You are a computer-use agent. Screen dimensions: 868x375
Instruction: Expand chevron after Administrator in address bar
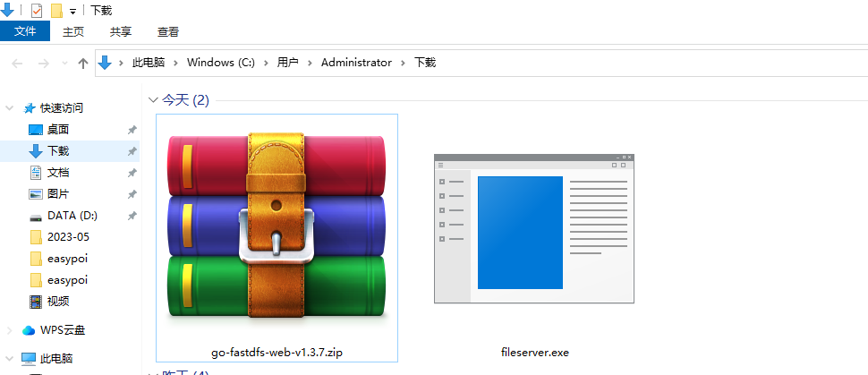point(403,63)
